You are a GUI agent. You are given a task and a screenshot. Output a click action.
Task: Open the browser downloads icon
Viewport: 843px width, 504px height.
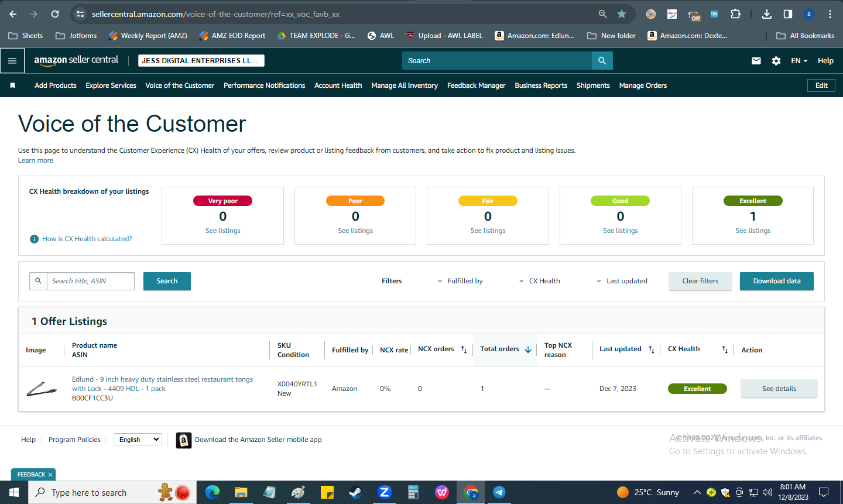tap(767, 14)
